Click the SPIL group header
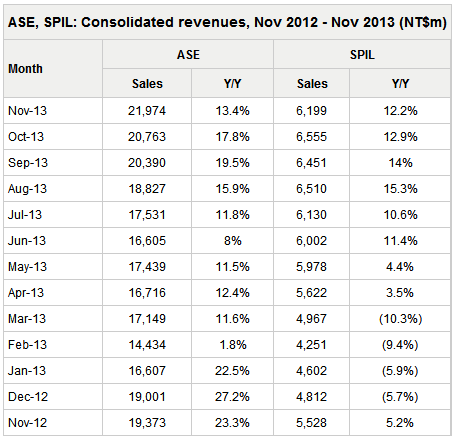The height and width of the screenshot is (438, 455). 362,55
